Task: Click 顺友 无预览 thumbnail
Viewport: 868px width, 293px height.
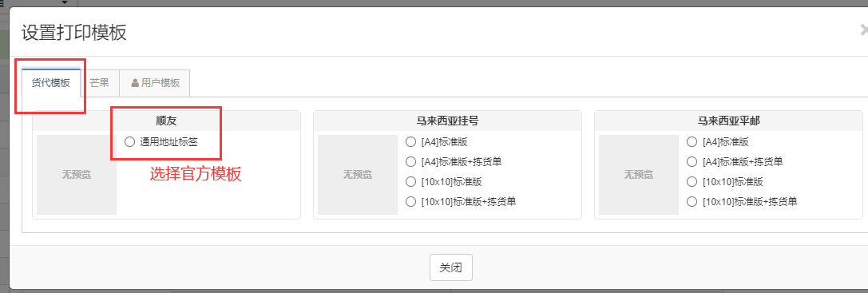Action: point(77,175)
